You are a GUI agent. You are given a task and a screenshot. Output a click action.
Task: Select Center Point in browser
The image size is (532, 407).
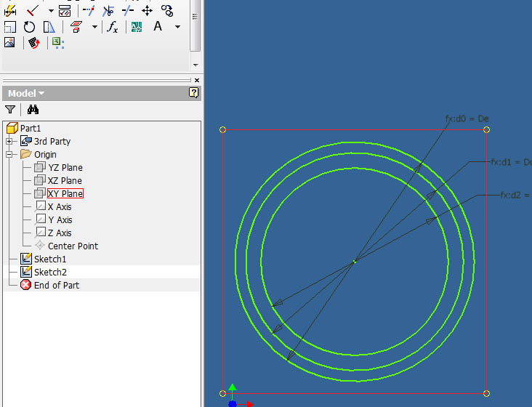pyautogui.click(x=73, y=246)
